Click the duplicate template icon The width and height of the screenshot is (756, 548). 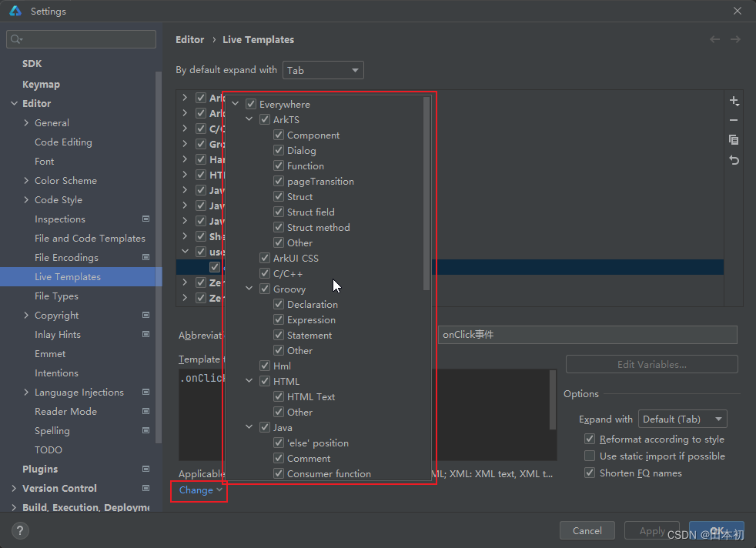734,140
